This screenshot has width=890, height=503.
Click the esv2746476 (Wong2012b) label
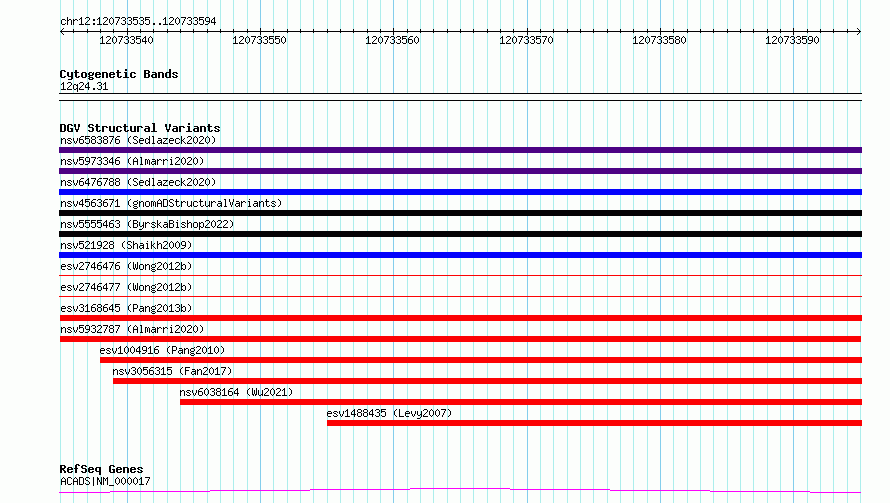tap(126, 266)
